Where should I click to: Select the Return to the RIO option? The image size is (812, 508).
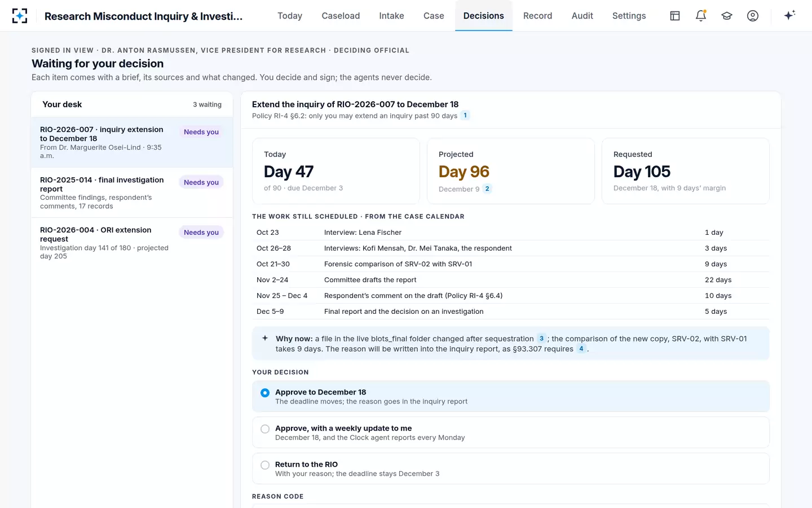coord(511,468)
